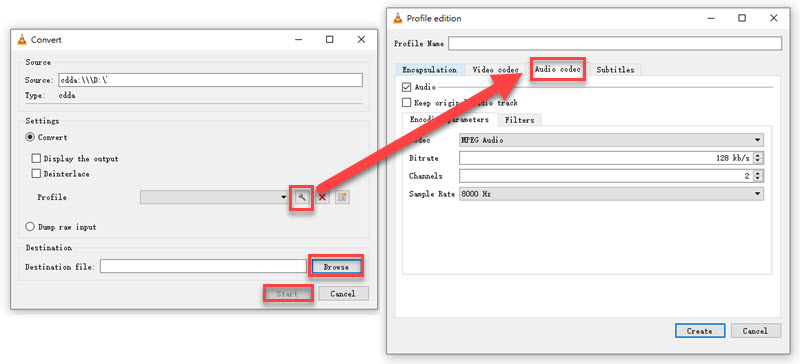Open the wrench edit profile icon
800x364 pixels.
click(x=302, y=197)
